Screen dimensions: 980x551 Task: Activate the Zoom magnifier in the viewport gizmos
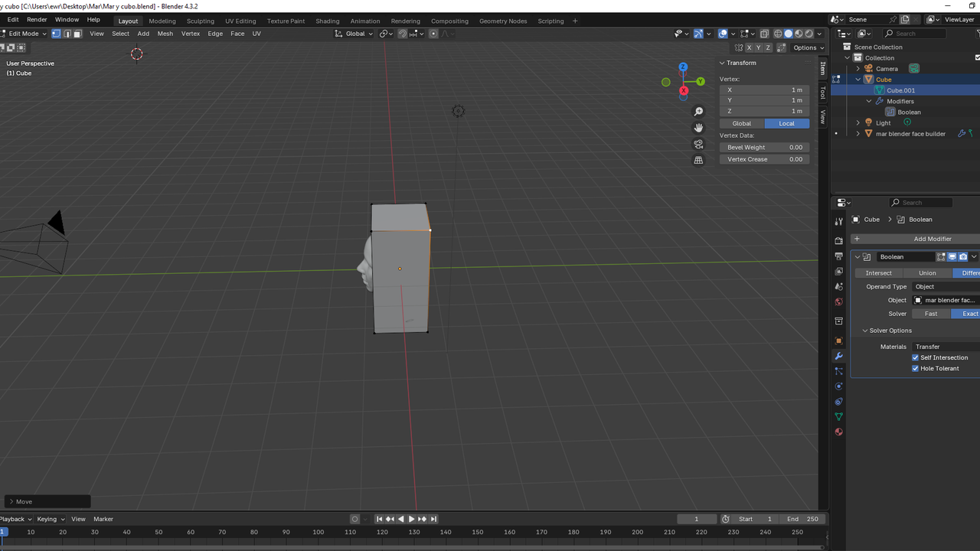(698, 111)
